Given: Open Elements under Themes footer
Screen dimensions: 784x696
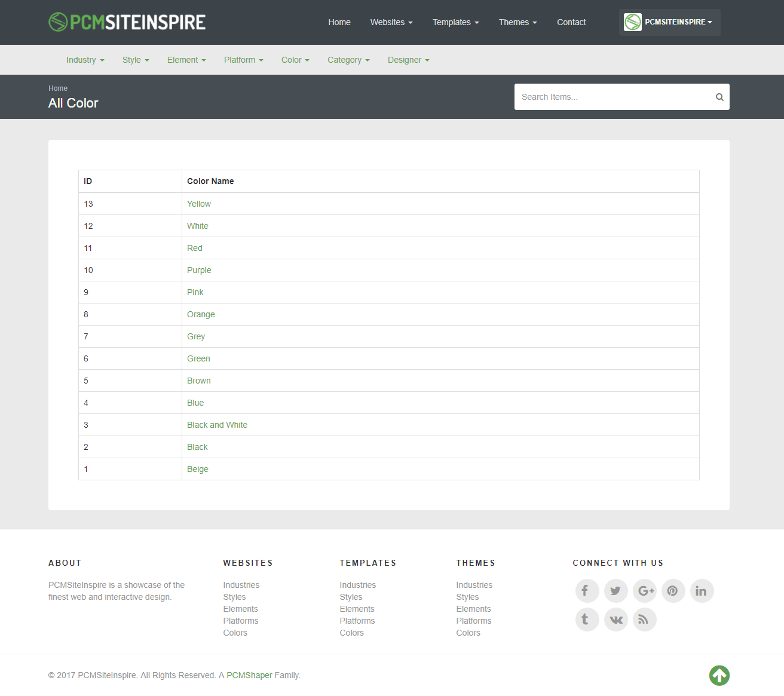Looking at the screenshot, I should [474, 609].
